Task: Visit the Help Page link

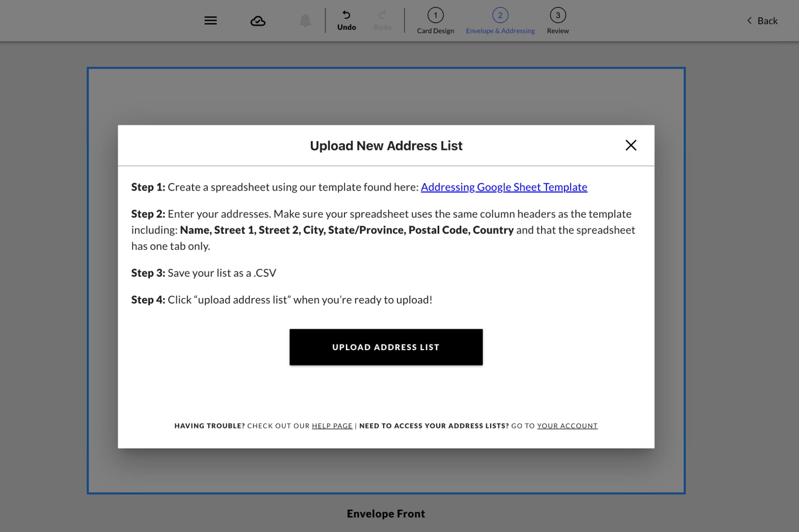Action: click(332, 426)
